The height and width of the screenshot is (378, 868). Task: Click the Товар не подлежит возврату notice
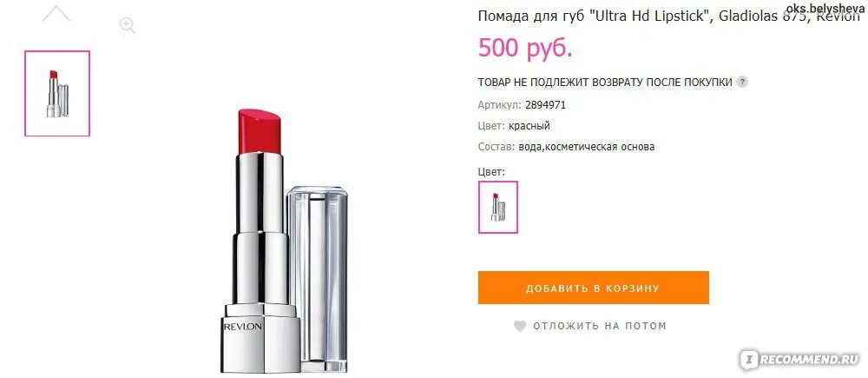tap(605, 82)
